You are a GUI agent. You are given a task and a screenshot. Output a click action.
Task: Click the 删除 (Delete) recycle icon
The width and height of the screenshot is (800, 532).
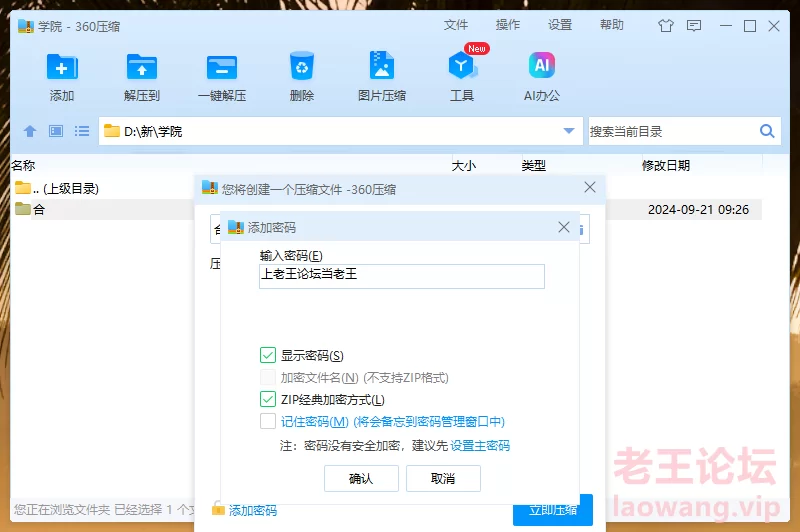coord(302,68)
